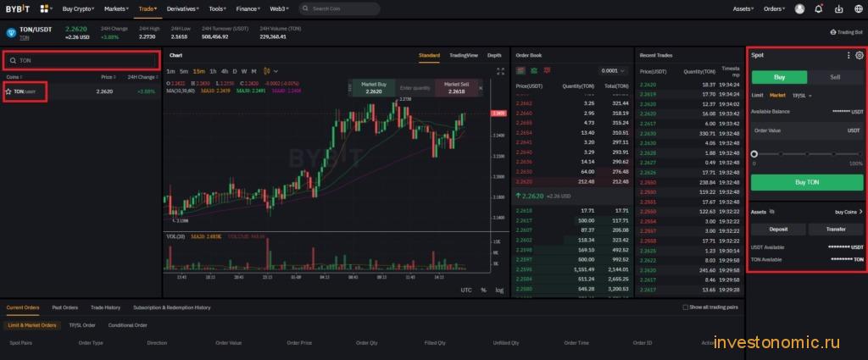868x360 pixels.
Task: Show sell-only order book view
Action: (547, 71)
